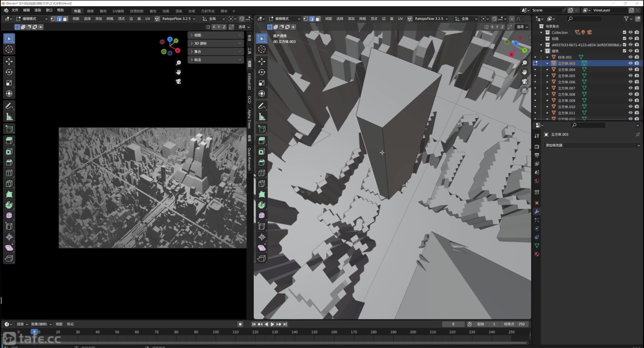644x348 pixels.
Task: Choose the Annotate pencil tool in right viewport
Action: click(x=262, y=106)
